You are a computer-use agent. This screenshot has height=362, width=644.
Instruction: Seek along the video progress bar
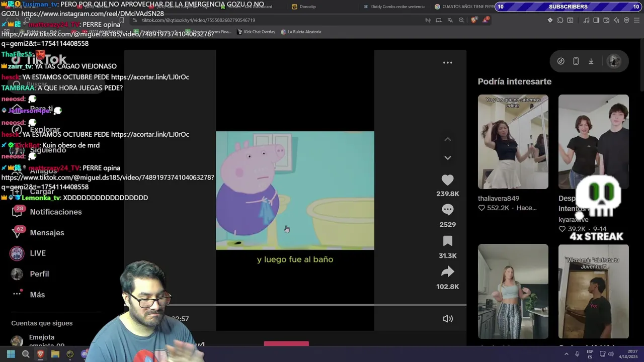point(295,305)
